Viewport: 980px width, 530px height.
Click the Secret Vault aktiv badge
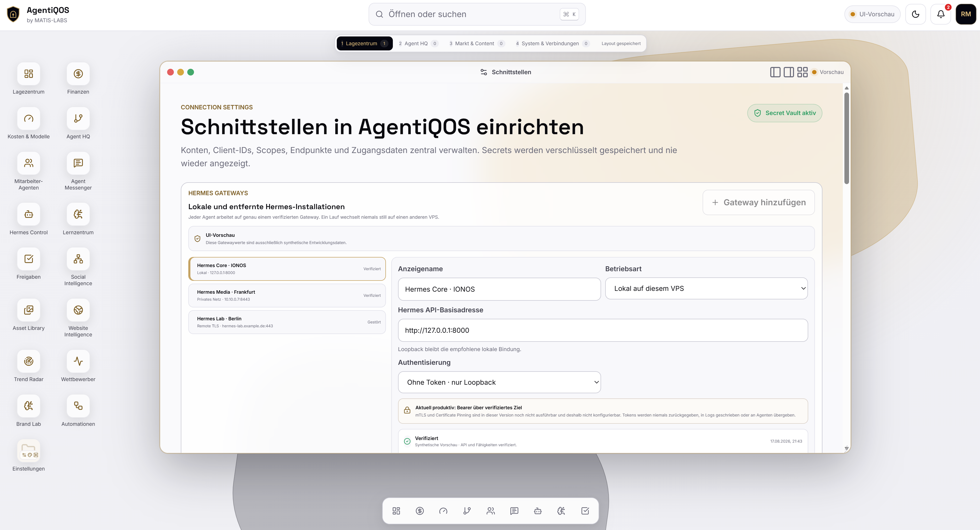784,113
